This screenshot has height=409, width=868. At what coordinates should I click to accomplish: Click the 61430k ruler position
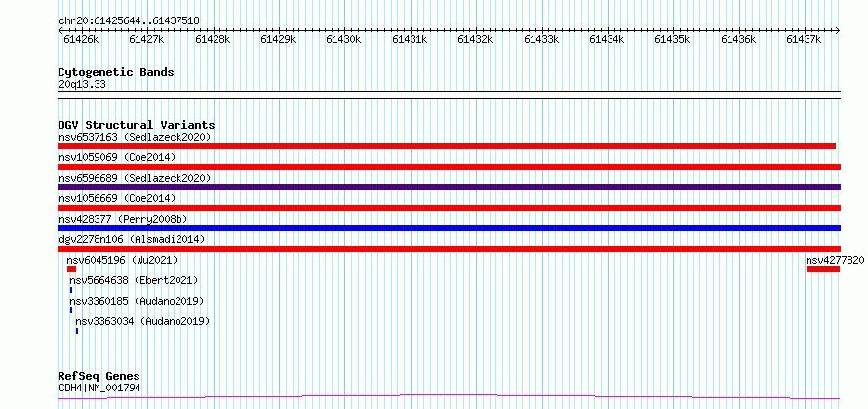click(x=343, y=39)
